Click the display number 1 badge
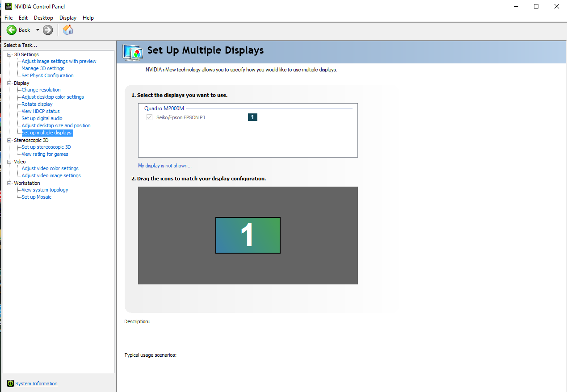Viewport: 567px width, 392px height. (252, 117)
